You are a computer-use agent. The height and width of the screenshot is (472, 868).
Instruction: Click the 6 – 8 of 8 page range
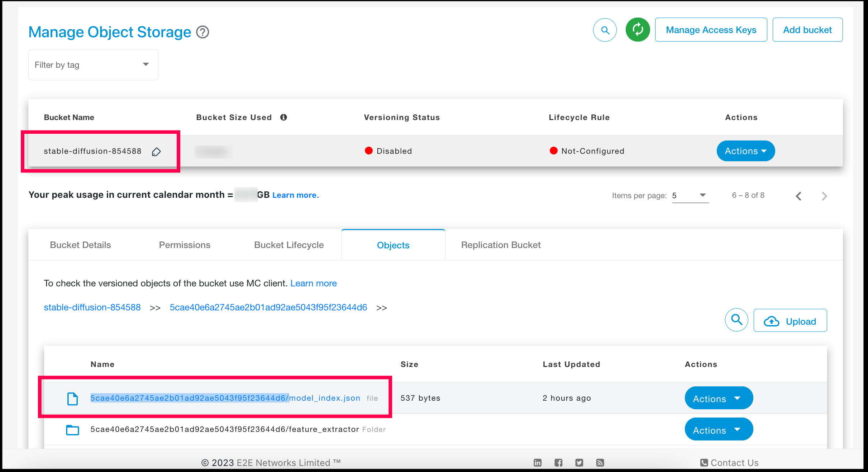click(748, 195)
